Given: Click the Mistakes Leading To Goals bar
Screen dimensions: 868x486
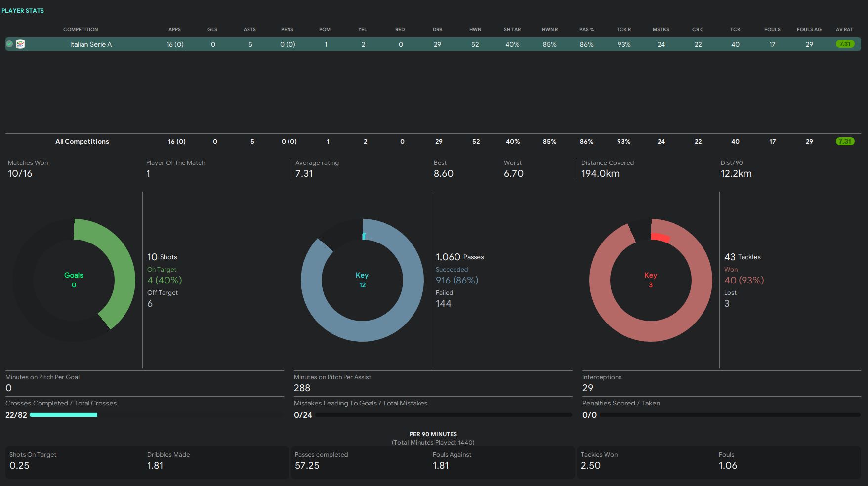Looking at the screenshot, I should [x=443, y=415].
